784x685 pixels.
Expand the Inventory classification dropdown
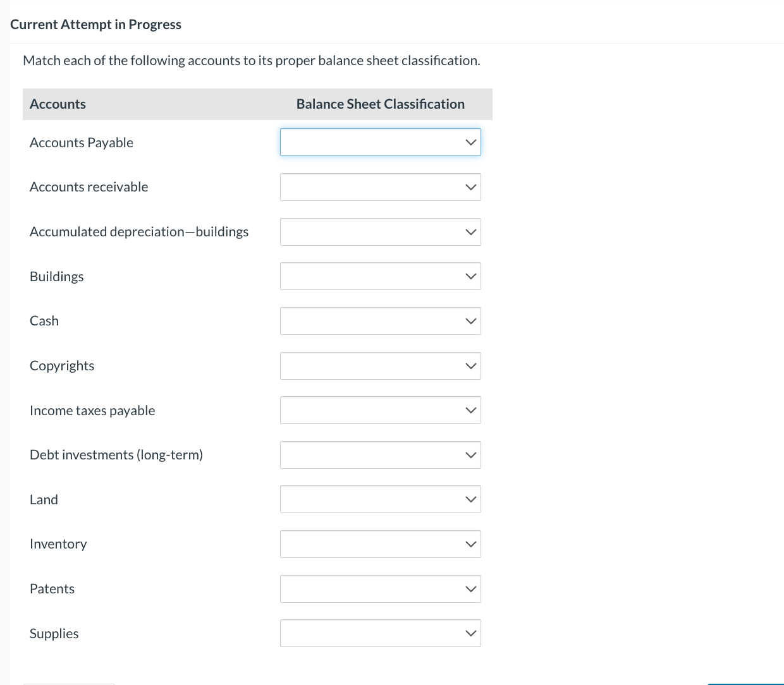pyautogui.click(x=380, y=544)
